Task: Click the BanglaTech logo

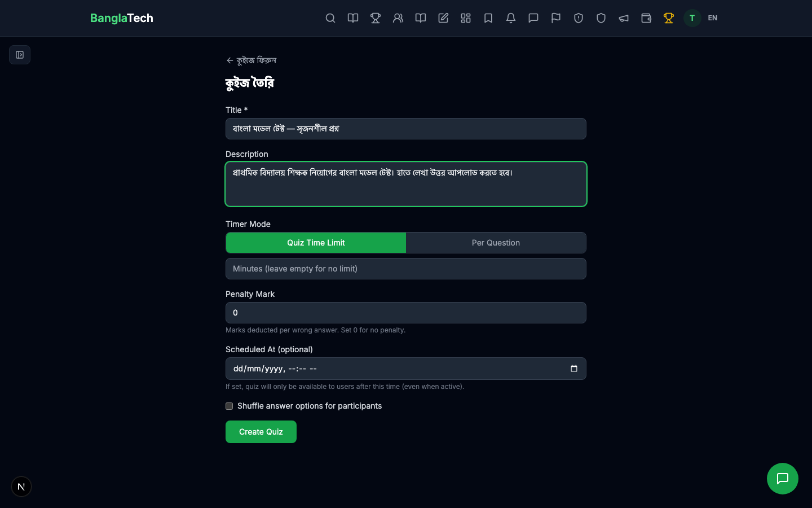Action: pos(122,18)
